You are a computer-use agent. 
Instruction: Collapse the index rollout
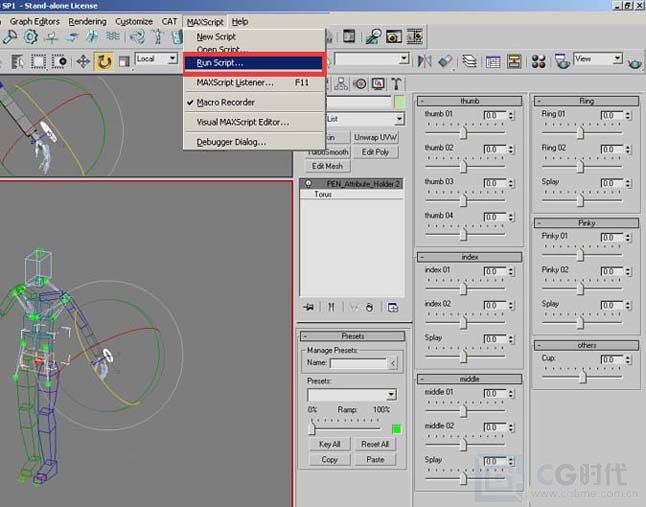(x=469, y=257)
